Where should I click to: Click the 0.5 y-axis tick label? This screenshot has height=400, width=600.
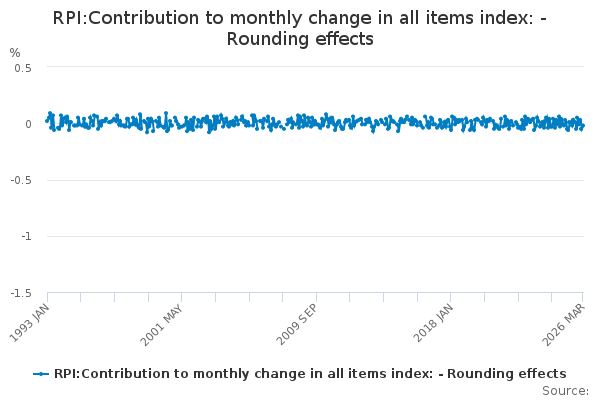pyautogui.click(x=23, y=68)
